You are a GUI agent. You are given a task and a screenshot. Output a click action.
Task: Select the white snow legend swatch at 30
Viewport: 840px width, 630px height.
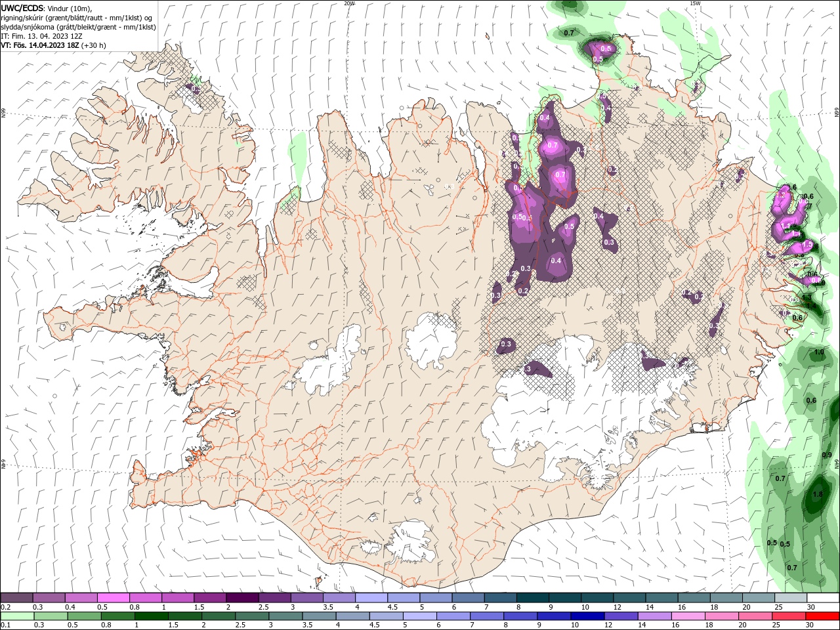pyautogui.click(x=822, y=598)
